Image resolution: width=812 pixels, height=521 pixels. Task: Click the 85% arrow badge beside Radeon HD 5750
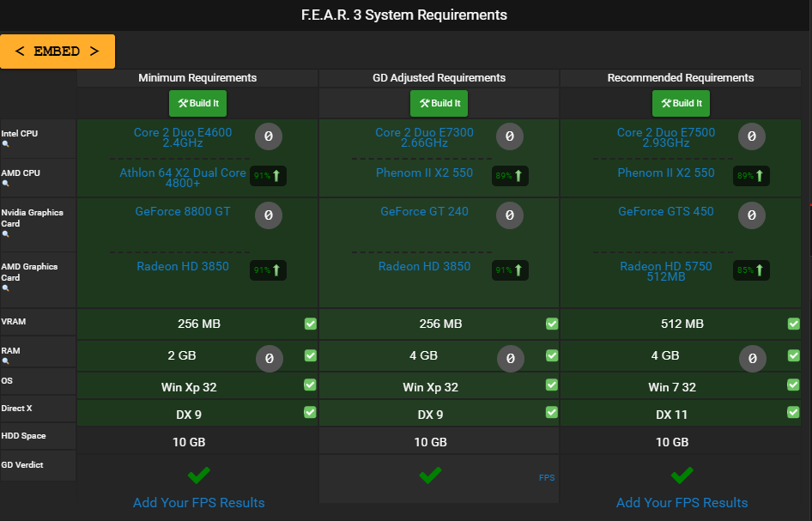pyautogui.click(x=752, y=270)
